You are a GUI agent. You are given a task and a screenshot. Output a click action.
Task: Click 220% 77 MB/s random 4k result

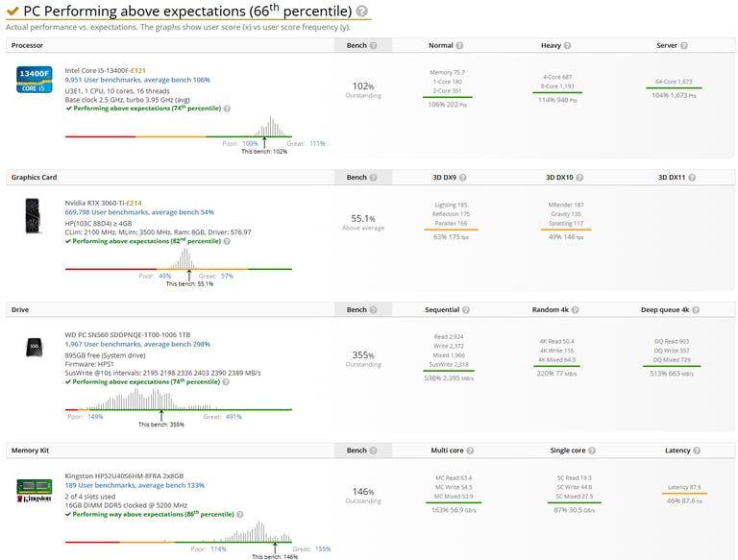point(556,374)
